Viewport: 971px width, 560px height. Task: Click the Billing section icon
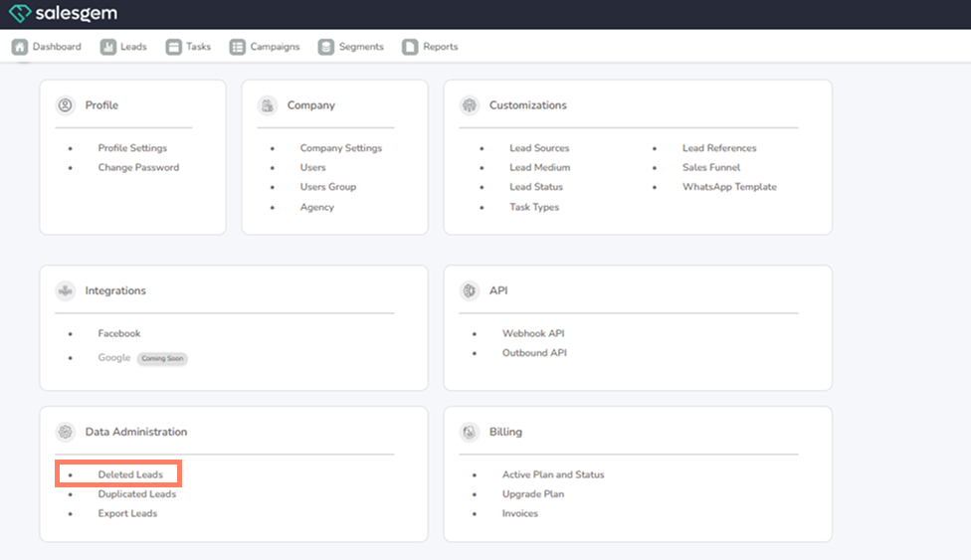pyautogui.click(x=470, y=432)
